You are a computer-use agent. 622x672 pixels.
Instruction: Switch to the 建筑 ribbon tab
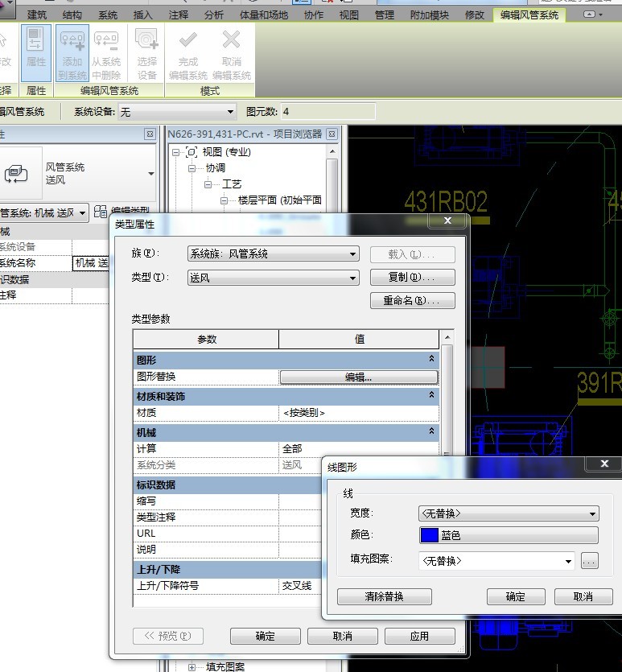37,15
